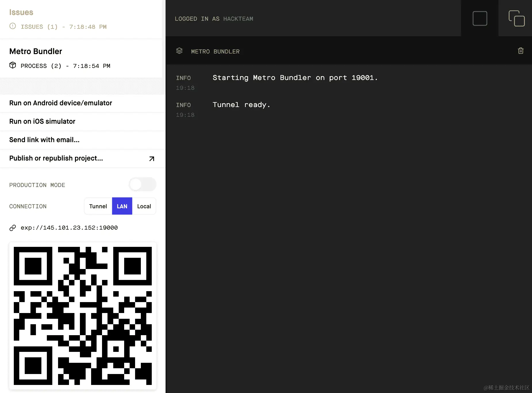Click the Issues warning circle icon
The image size is (532, 393).
(13, 26)
